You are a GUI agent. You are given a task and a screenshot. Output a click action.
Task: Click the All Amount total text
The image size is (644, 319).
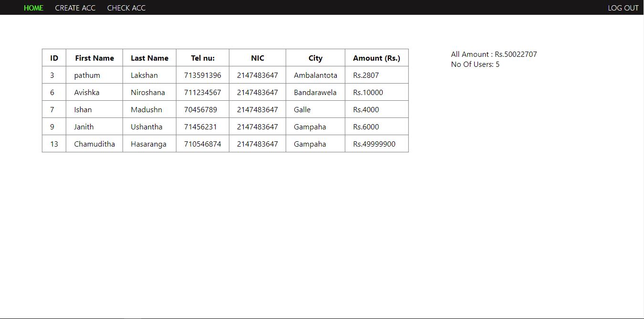tap(494, 54)
